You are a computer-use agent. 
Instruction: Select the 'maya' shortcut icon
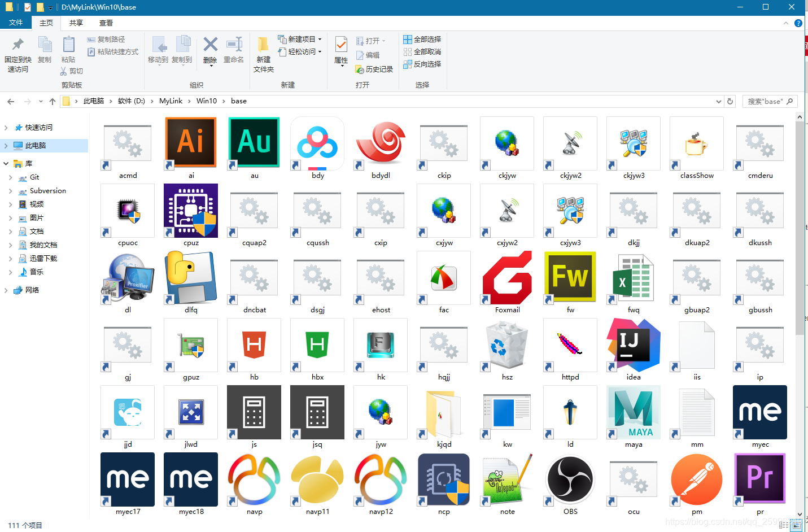tap(634, 412)
